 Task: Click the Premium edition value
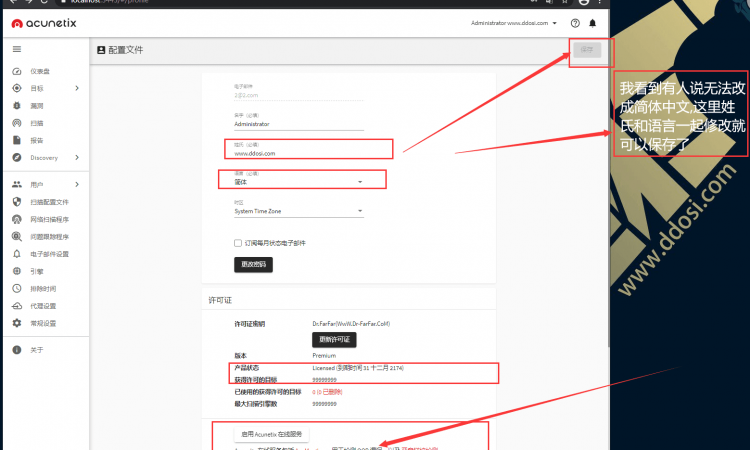click(x=324, y=355)
